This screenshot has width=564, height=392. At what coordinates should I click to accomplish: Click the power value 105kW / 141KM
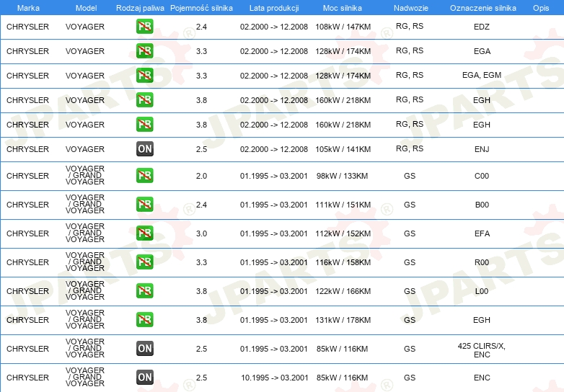point(343,149)
